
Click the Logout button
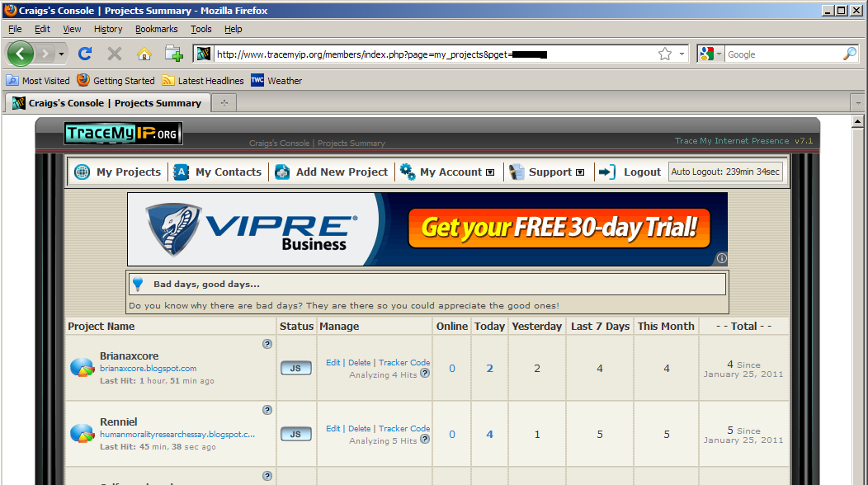click(630, 172)
